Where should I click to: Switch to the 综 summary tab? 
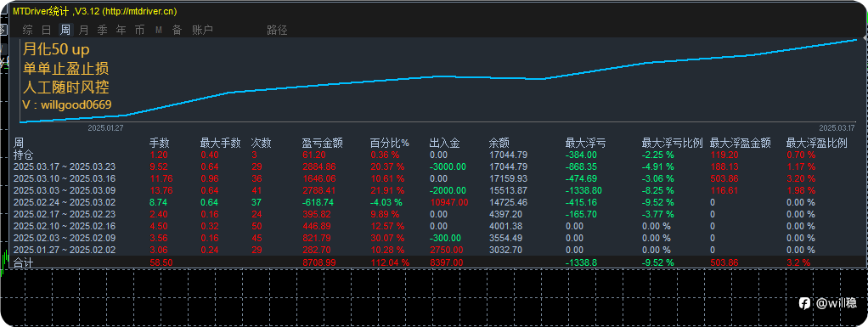pos(27,30)
